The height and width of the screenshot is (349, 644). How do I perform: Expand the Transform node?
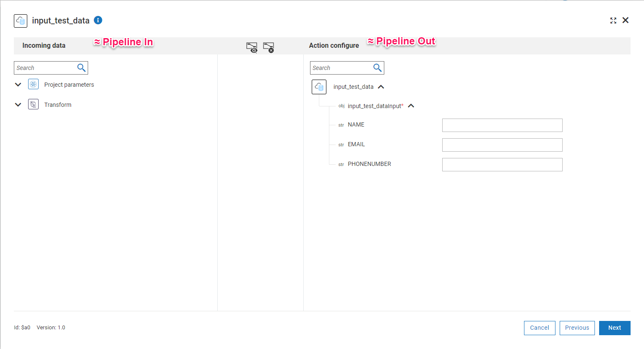[18, 105]
